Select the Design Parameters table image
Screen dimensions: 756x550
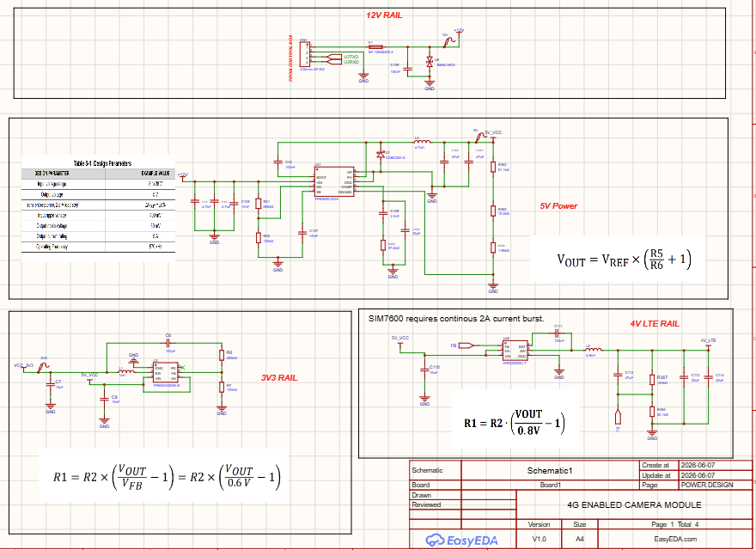[x=98, y=209]
